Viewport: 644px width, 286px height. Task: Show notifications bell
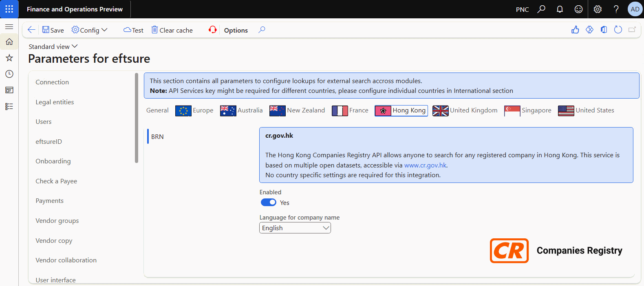click(x=560, y=9)
